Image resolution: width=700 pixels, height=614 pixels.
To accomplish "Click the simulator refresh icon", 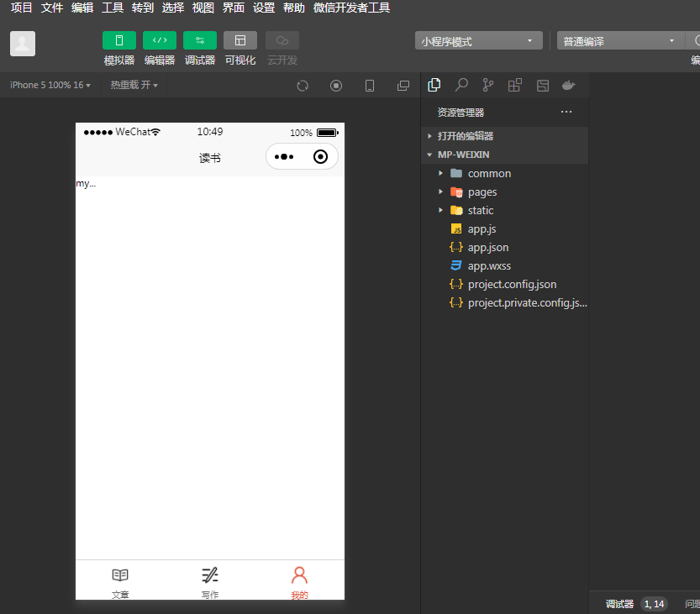I will click(303, 86).
